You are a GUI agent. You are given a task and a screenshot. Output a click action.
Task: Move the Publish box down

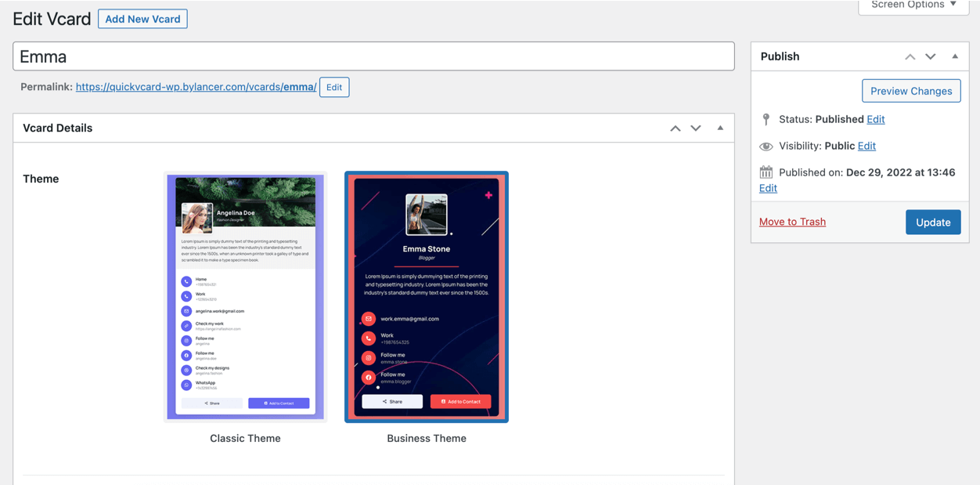coord(931,56)
